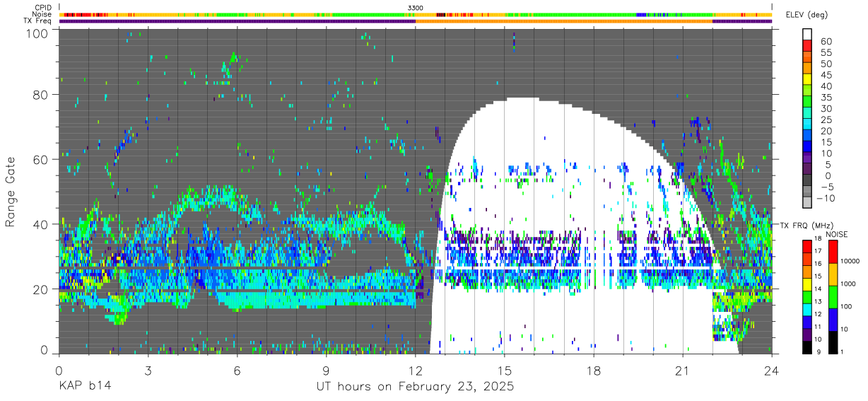Select the 18 hour tick label on time axis
Viewport: 868px width, 401px height.
(x=594, y=370)
